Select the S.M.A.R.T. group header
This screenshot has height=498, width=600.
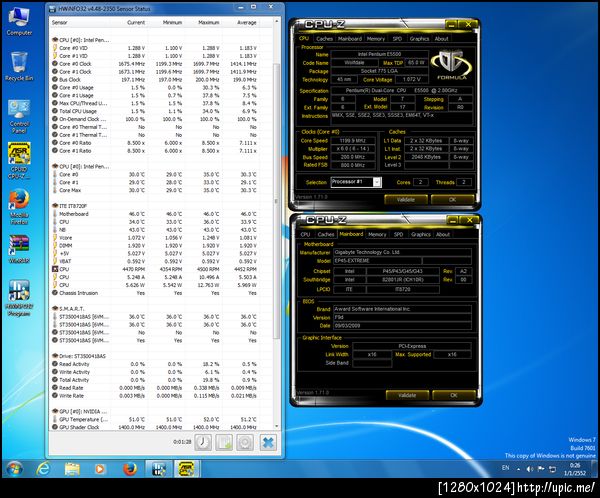(x=155, y=309)
